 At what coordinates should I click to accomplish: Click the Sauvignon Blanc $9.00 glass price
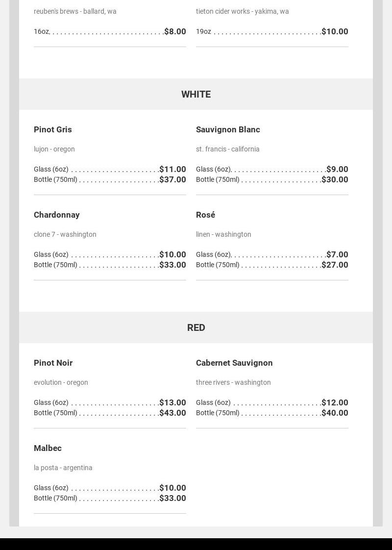337,169
